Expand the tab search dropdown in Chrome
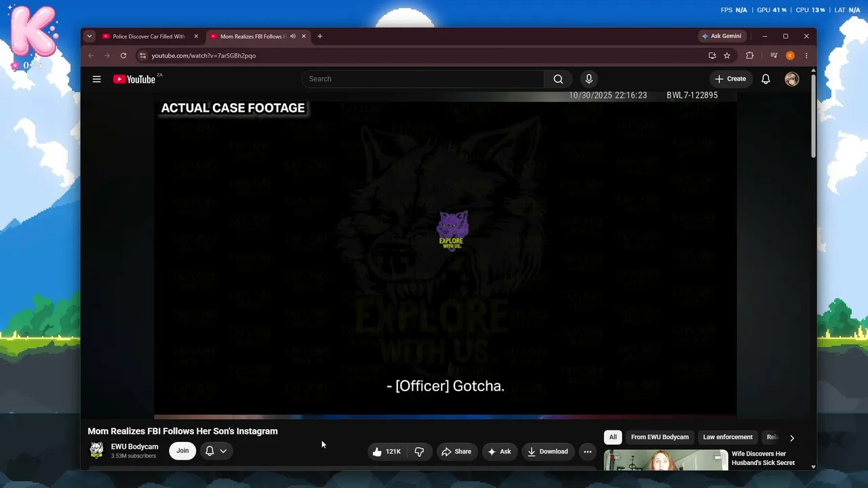This screenshot has width=868, height=488. coord(90,37)
